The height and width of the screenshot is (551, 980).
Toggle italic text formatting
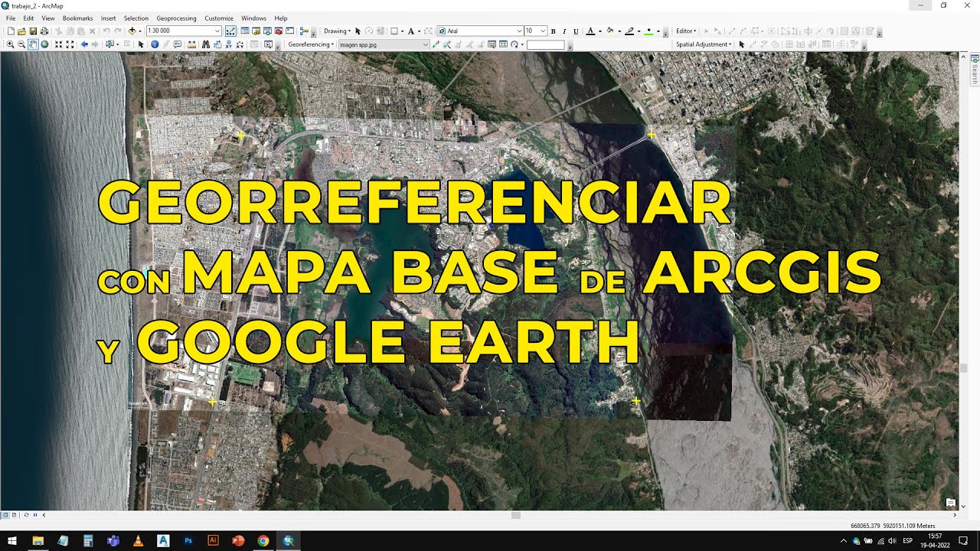click(564, 31)
